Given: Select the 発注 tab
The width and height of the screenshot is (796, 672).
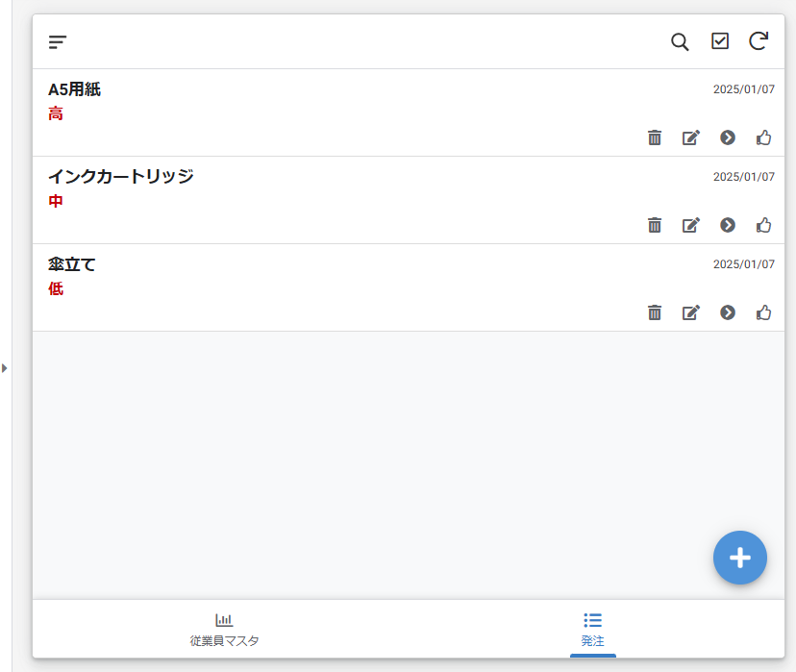Looking at the screenshot, I should click(592, 630).
